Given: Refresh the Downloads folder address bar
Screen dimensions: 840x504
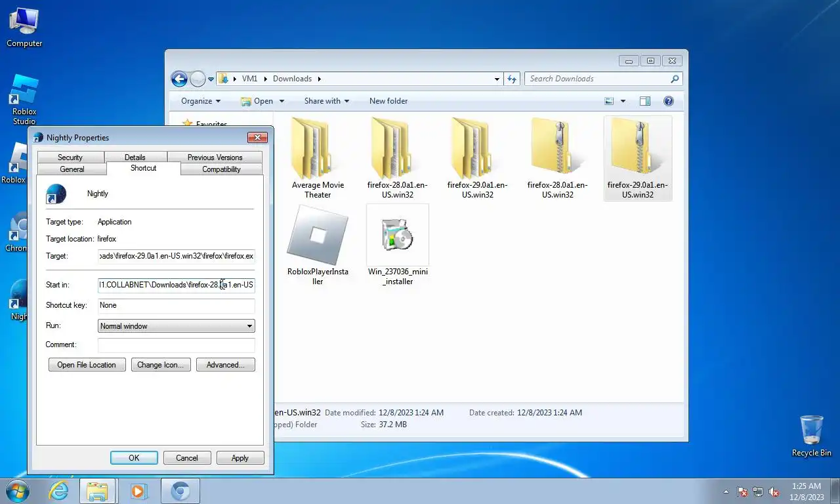Looking at the screenshot, I should click(512, 79).
